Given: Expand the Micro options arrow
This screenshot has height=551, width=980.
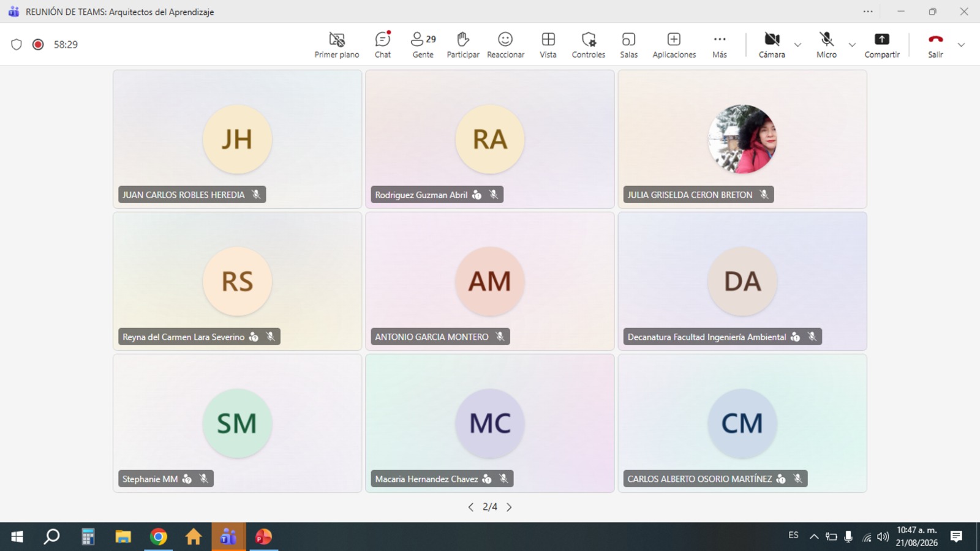Looking at the screenshot, I should click(x=852, y=45).
